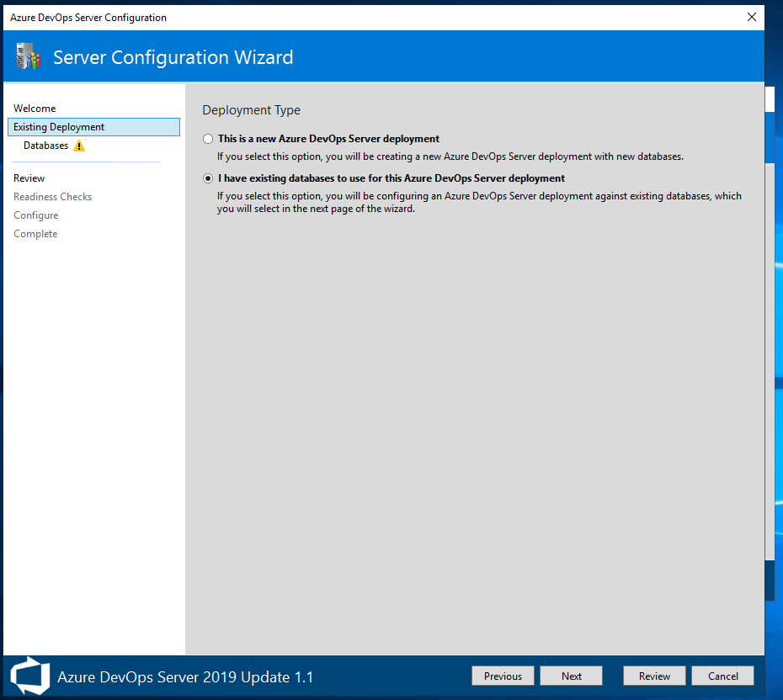Screen dimensions: 783x700
Task: Click the Previous button
Action: pos(503,676)
